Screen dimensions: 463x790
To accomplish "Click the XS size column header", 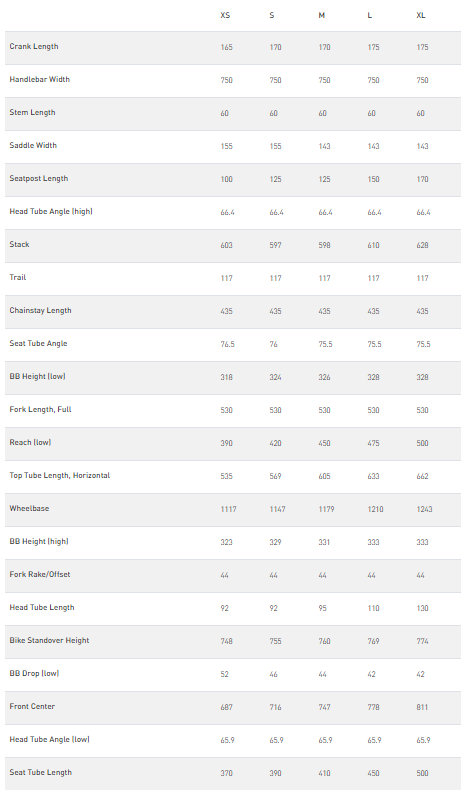I will click(x=225, y=16).
